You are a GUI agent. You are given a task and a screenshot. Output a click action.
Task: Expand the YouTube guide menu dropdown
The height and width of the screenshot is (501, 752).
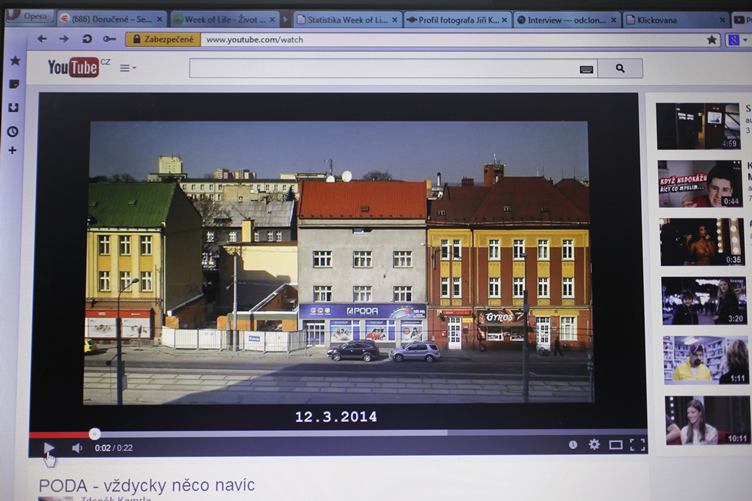(128, 68)
